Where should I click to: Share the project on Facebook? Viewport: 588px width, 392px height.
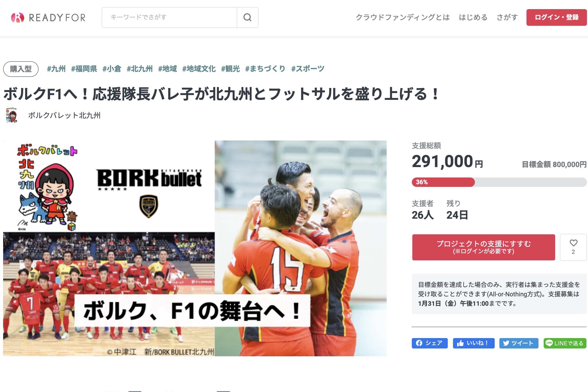(430, 343)
